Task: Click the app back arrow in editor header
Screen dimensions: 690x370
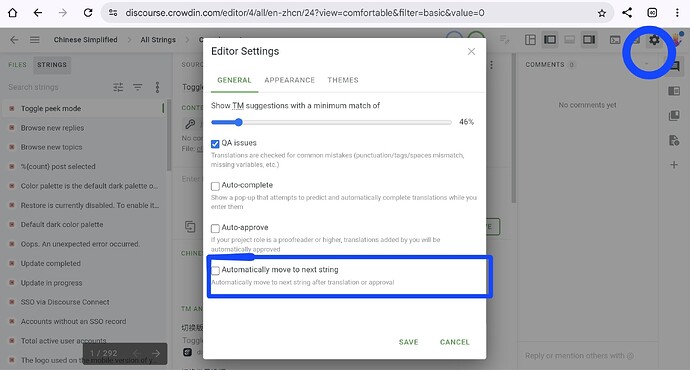Action: (14, 40)
